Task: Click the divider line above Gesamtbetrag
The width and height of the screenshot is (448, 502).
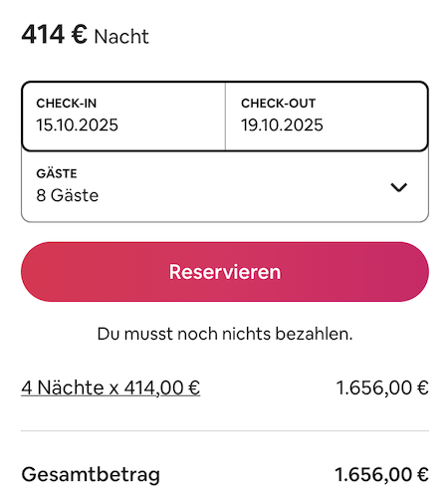Action: tap(225, 430)
